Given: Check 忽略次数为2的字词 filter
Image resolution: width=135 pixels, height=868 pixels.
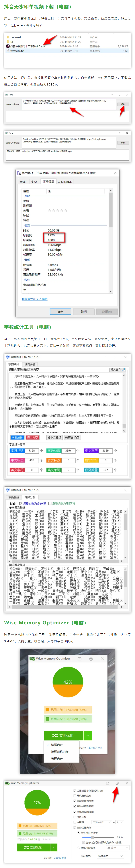Looking at the screenshot, I should coord(50,503).
